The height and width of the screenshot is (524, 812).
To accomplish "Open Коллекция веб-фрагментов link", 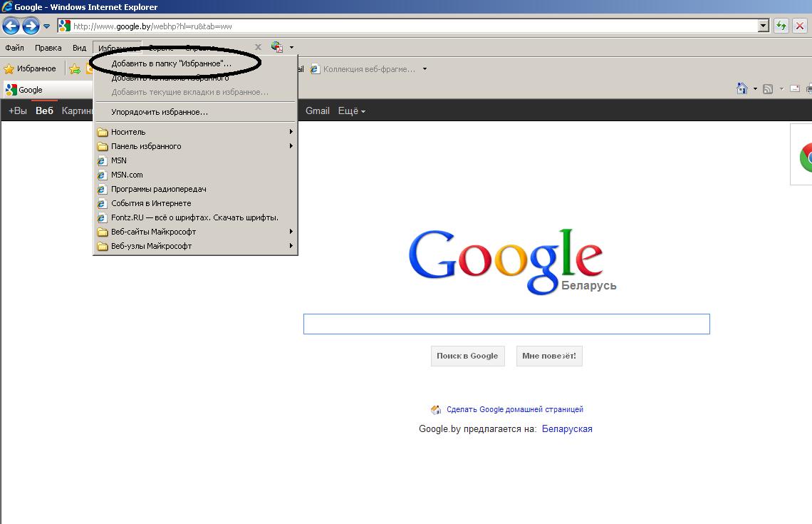I will point(363,69).
